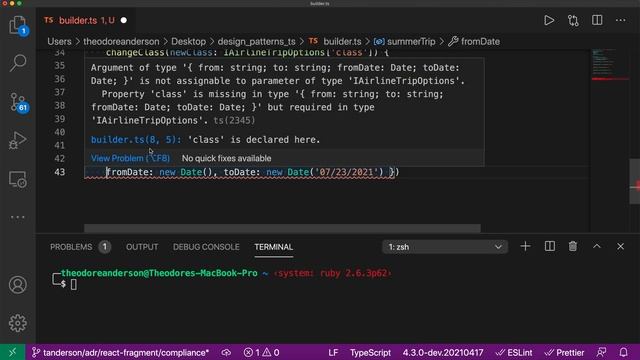Click ESLint status bar item
Screen dimensions: 640x360
pos(514,352)
